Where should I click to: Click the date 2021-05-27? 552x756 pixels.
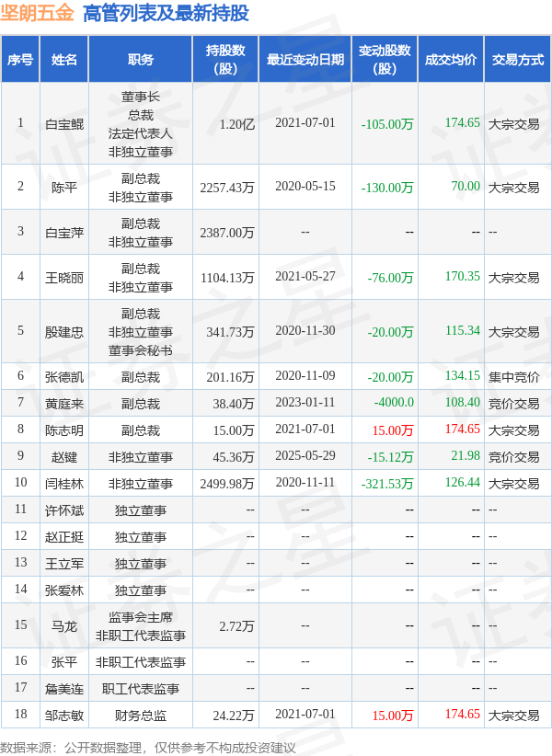[x=305, y=276]
